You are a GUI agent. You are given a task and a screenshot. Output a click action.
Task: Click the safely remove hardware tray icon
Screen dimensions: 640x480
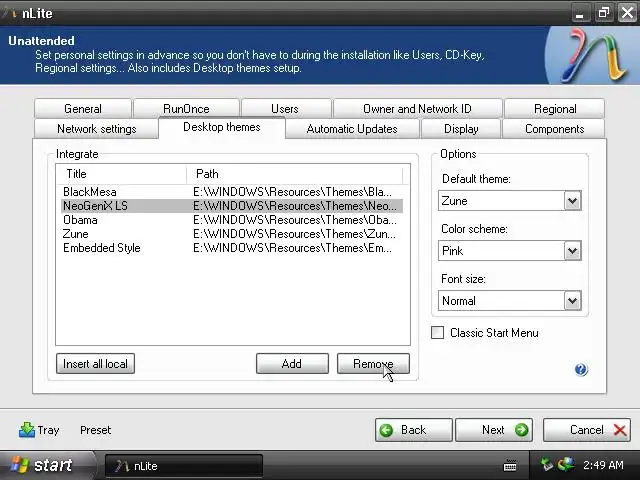click(546, 464)
